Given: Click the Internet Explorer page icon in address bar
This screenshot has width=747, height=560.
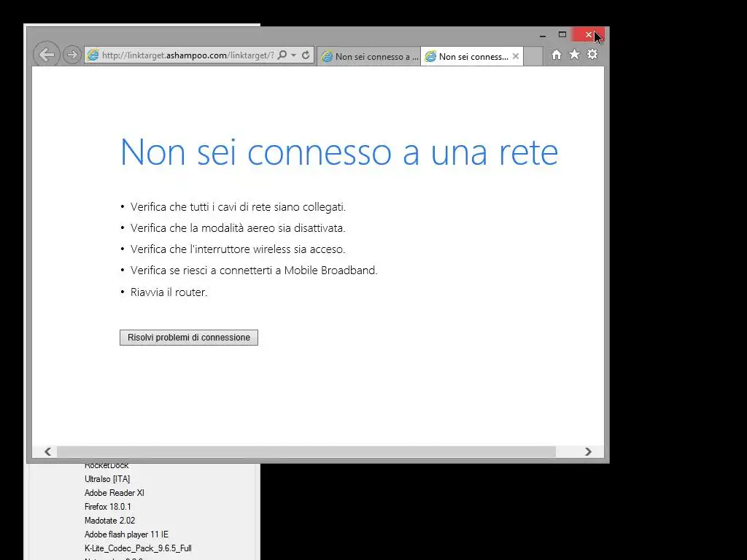Looking at the screenshot, I should (93, 55).
